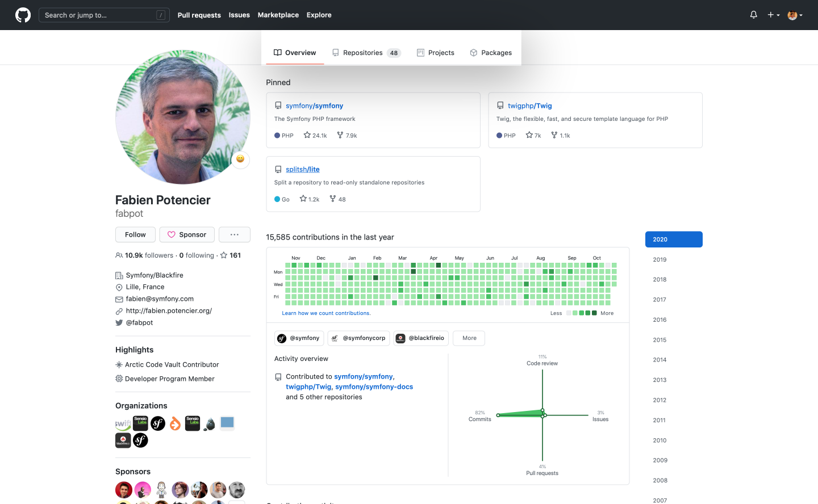The width and height of the screenshot is (818, 504).
Task: Select the Swiftmailer organization icon
Action: [x=123, y=423]
